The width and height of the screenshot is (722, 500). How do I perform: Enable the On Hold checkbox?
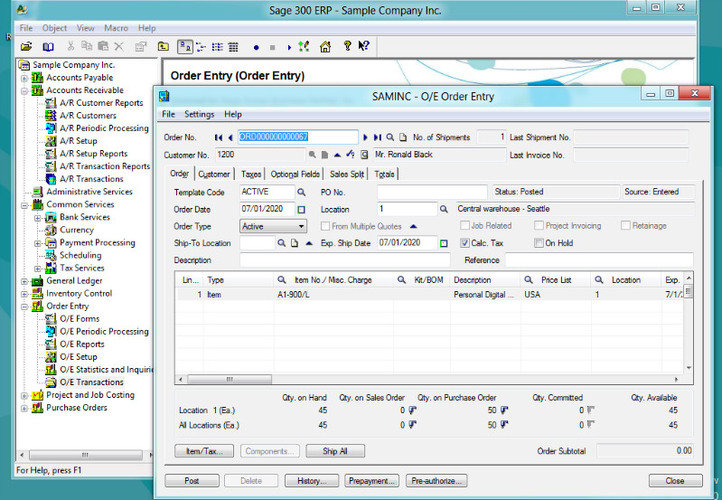point(539,243)
